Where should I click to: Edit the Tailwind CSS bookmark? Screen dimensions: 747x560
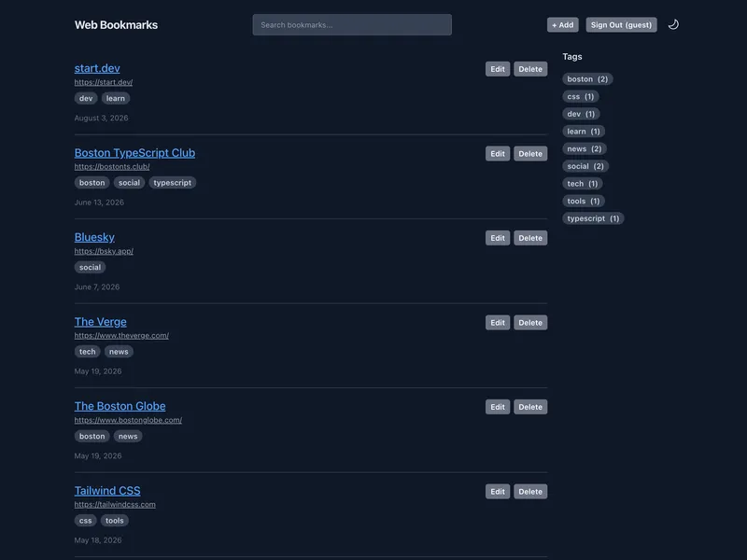498,492
